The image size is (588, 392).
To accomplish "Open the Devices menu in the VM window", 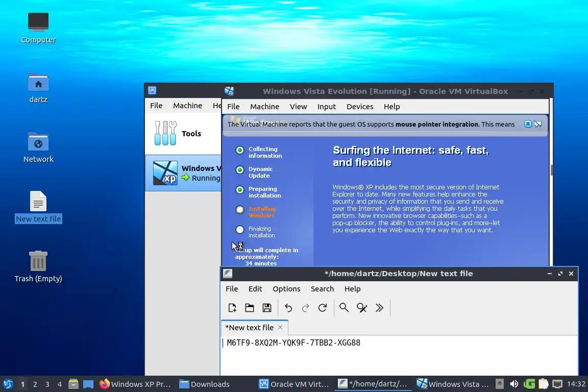I will 360,107.
